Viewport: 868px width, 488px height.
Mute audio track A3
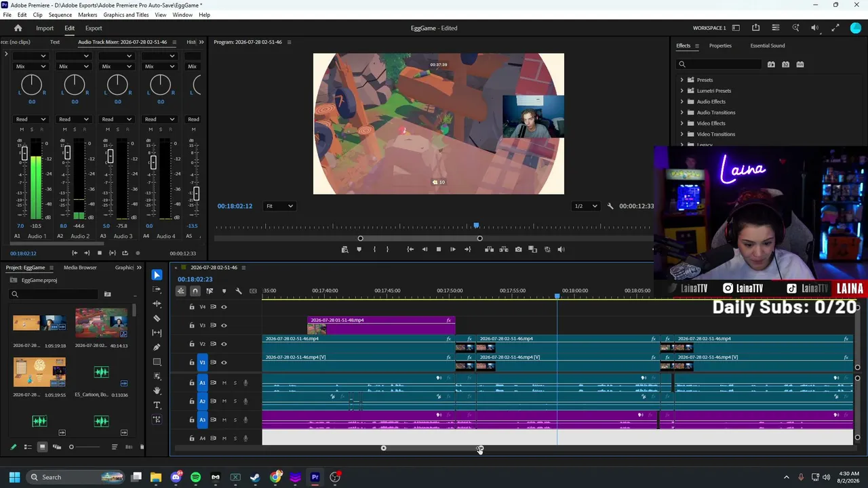(224, 420)
